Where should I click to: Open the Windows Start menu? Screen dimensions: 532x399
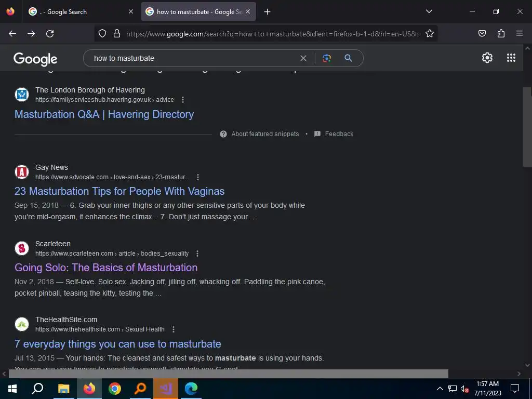click(12, 389)
